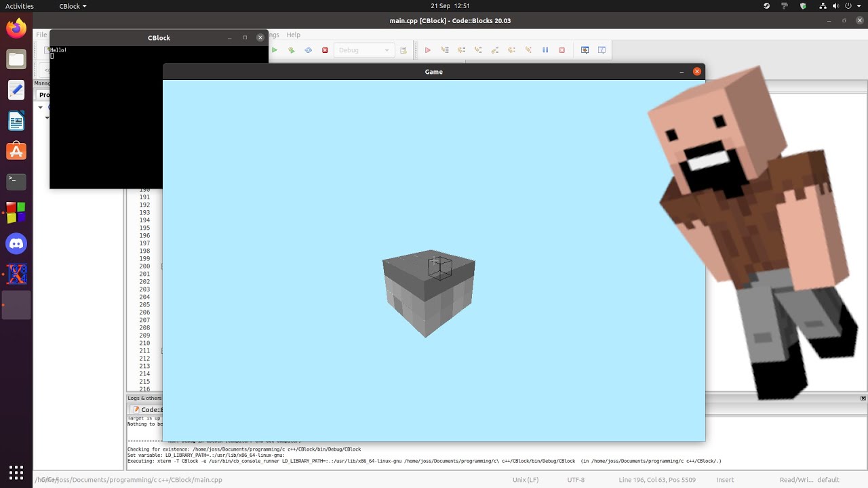Click the selection cube in the Game window
The image size is (868, 488).
(x=440, y=268)
